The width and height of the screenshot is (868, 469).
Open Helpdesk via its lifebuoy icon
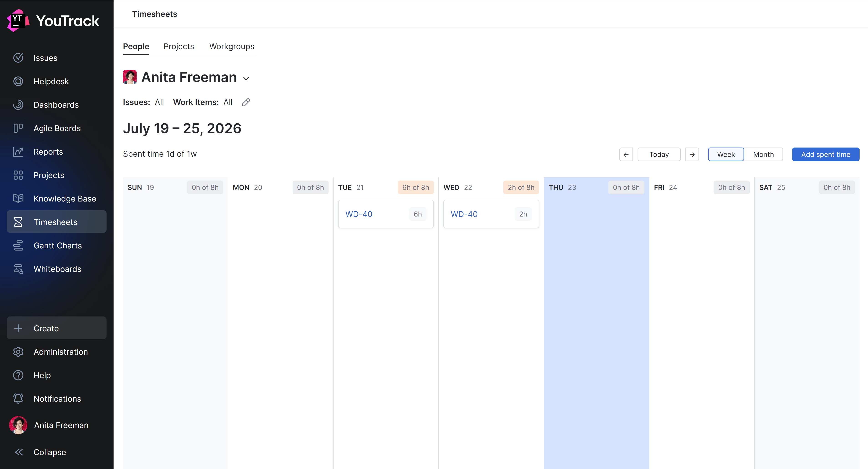(18, 81)
